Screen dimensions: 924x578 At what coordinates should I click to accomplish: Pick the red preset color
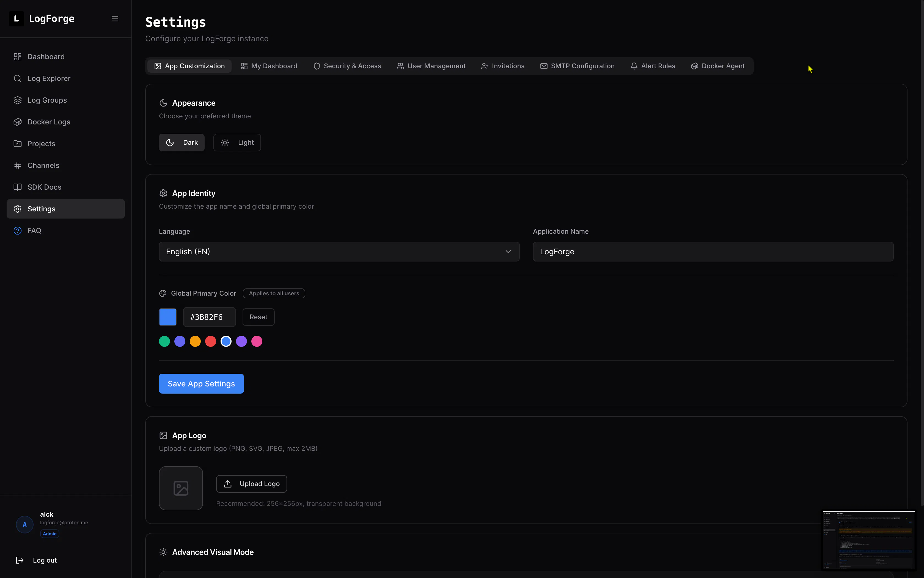point(211,341)
